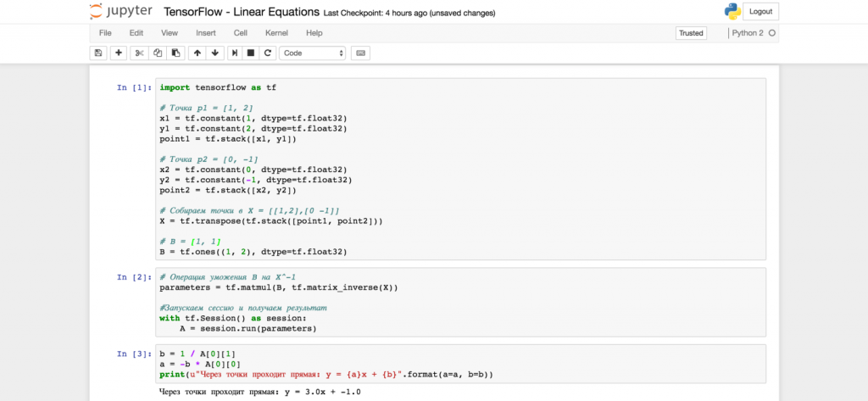Screen dimensions: 868x401
Task: Open the Kernel menu
Action: 276,33
